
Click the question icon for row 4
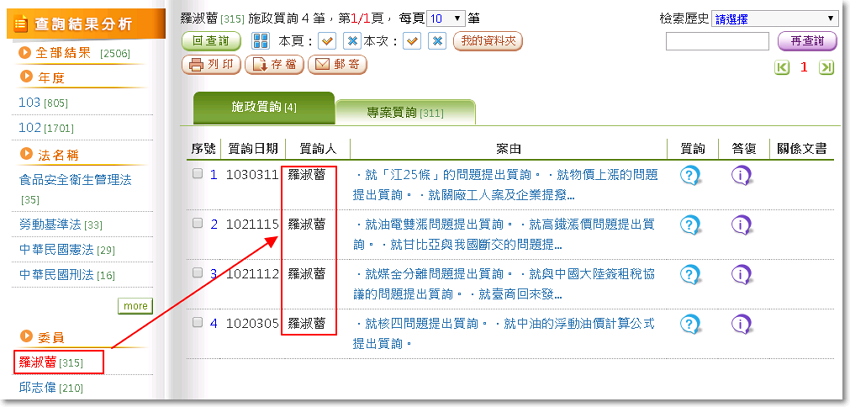[x=690, y=324]
